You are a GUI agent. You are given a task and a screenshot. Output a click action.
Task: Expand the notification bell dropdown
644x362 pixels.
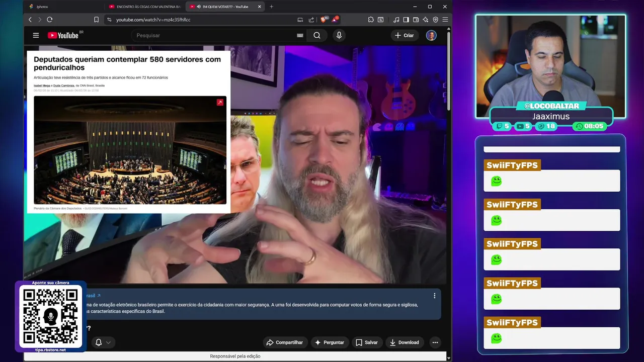click(103, 342)
